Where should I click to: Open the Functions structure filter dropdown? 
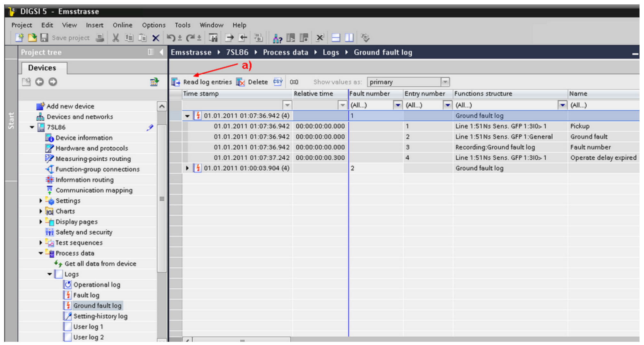pyautogui.click(x=562, y=105)
